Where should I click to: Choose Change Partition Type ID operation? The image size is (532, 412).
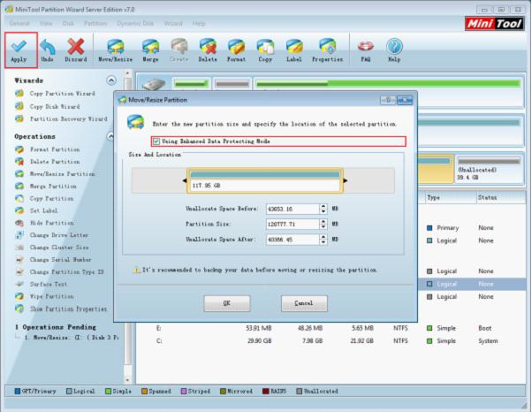(x=66, y=271)
